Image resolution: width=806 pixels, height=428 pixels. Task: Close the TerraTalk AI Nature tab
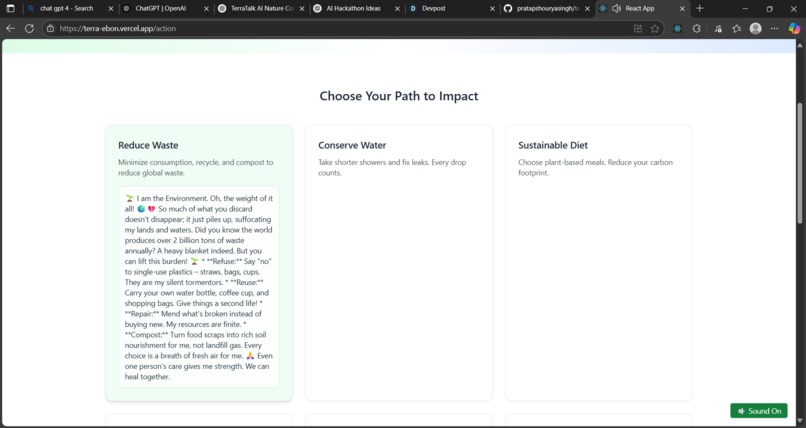[302, 9]
